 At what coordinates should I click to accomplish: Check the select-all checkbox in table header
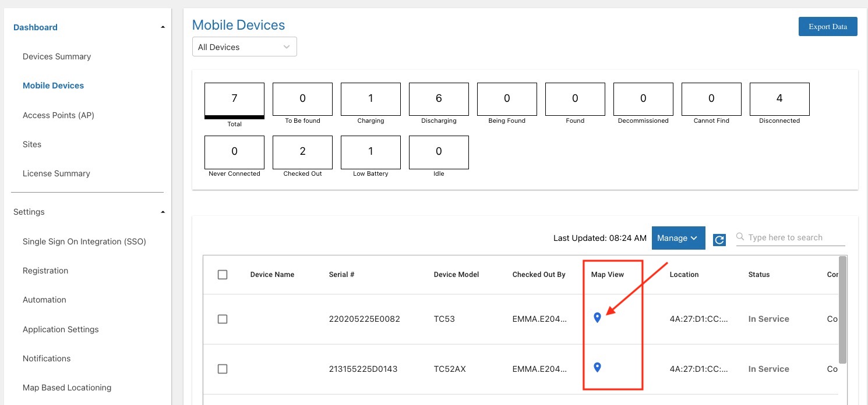223,274
